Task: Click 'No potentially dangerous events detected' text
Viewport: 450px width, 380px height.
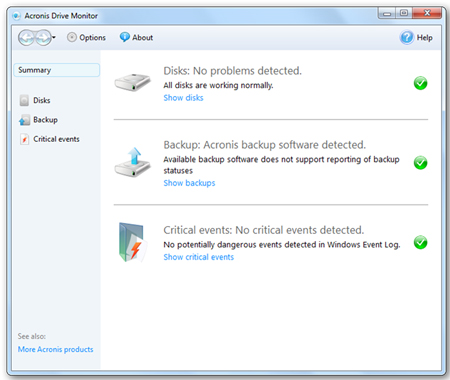Action: point(240,245)
